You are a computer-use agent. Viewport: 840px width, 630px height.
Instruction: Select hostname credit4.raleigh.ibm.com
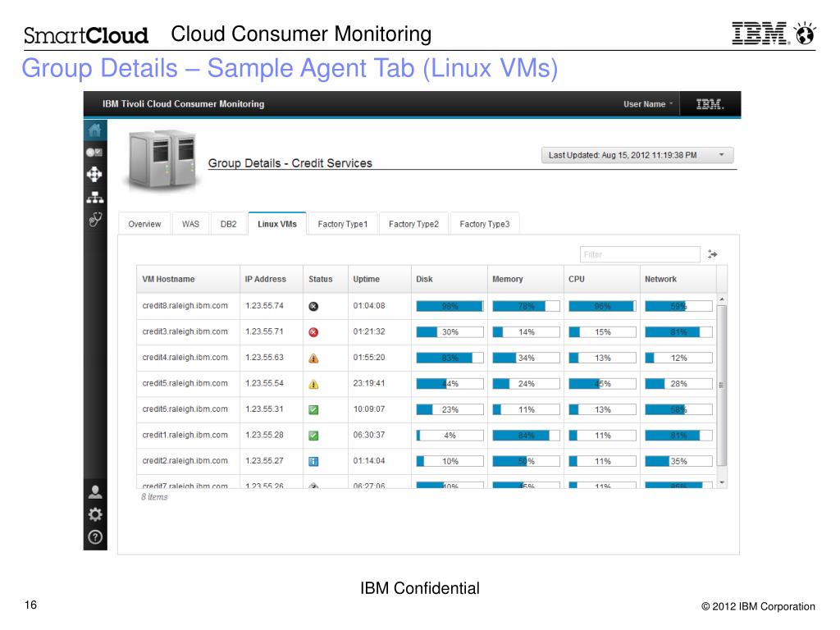[x=185, y=358]
